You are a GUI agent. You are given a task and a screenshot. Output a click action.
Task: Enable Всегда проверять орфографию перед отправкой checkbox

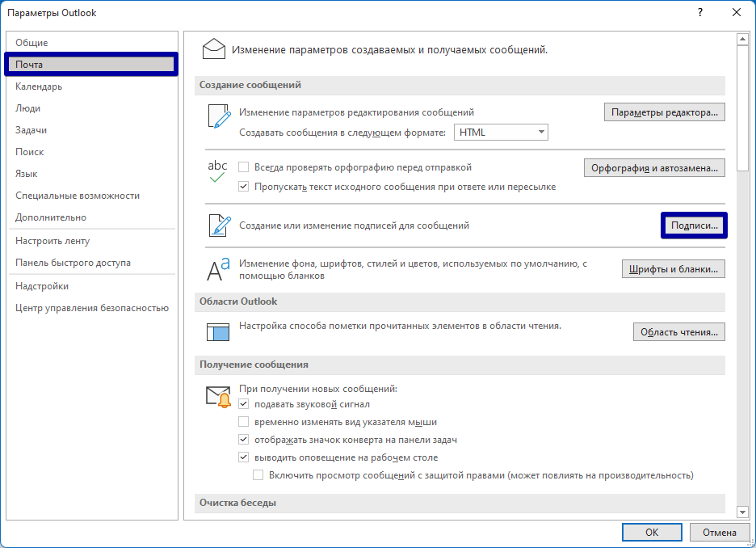click(243, 167)
